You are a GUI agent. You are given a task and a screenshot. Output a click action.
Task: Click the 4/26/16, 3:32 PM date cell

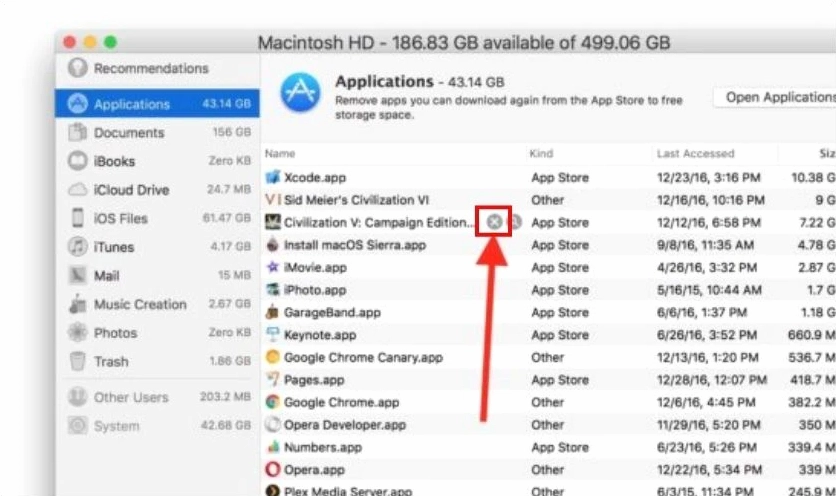point(707,268)
